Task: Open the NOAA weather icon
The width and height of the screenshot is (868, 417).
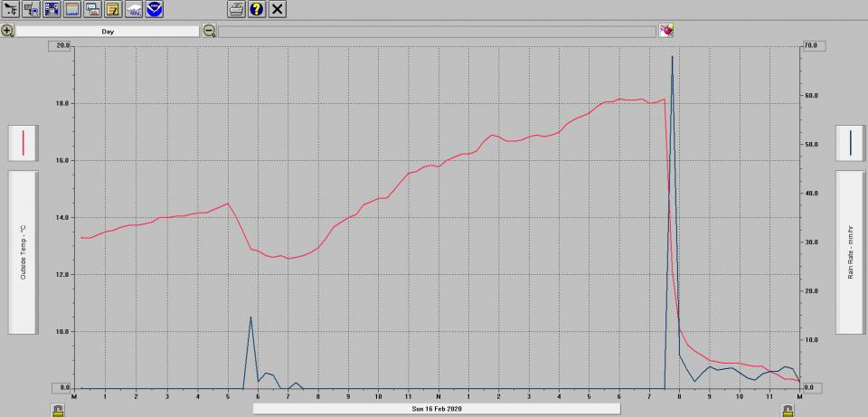Action: (155, 9)
